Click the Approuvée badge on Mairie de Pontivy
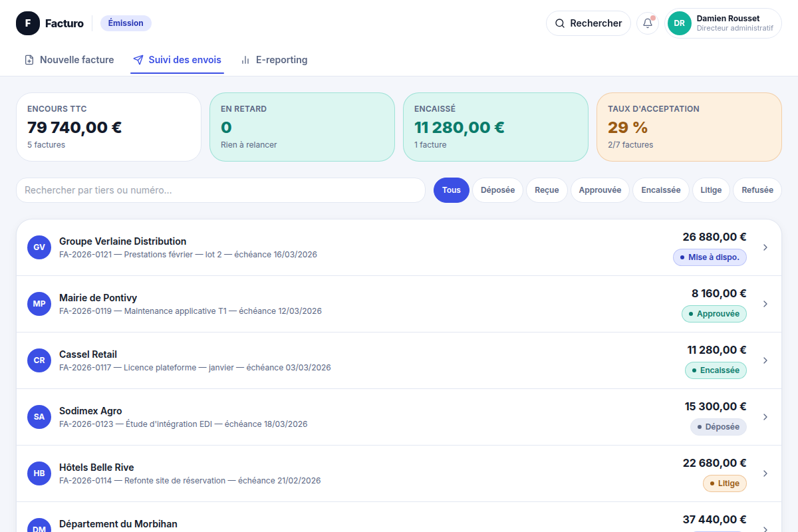Viewport: 798px width, 532px height. 714,314
